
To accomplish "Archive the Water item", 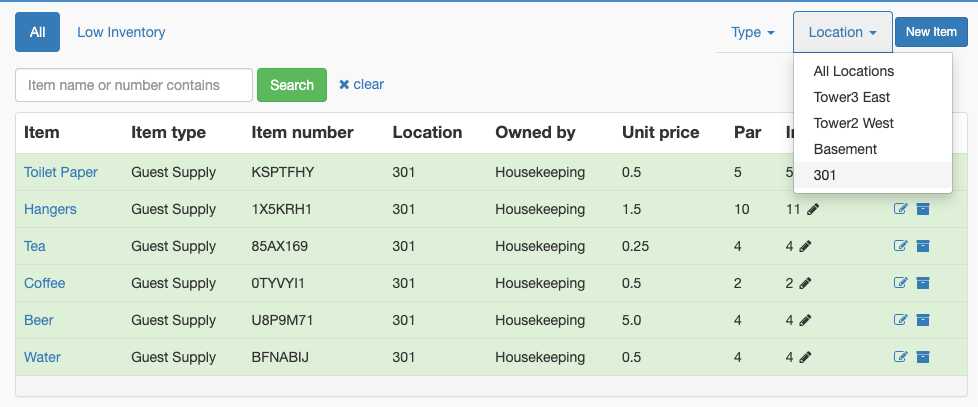I will tap(923, 357).
